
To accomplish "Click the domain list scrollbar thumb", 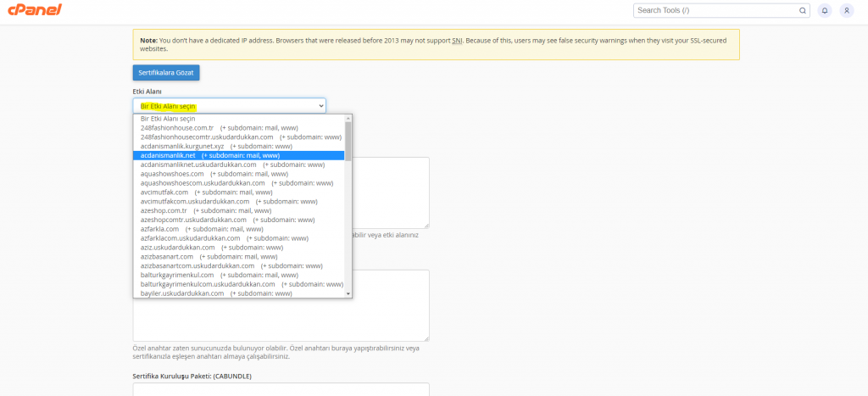I will (x=348, y=141).
